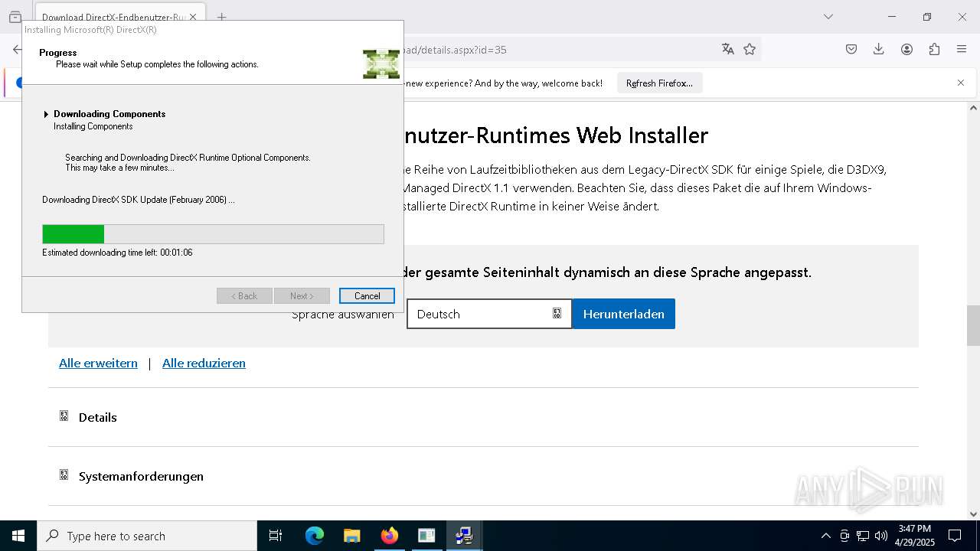Image resolution: width=980 pixels, height=551 pixels.
Task: Open Microsoft Edge from the taskbar
Action: [314, 536]
